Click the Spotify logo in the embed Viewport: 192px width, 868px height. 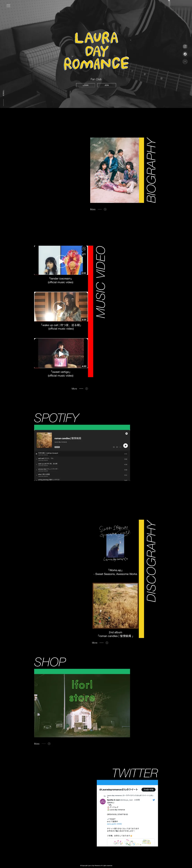point(127,433)
